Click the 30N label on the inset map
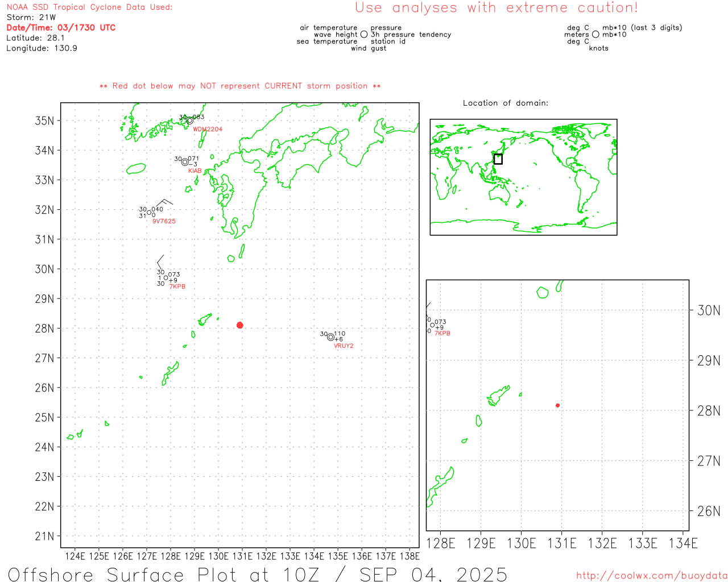This screenshot has width=728, height=582. point(709,310)
